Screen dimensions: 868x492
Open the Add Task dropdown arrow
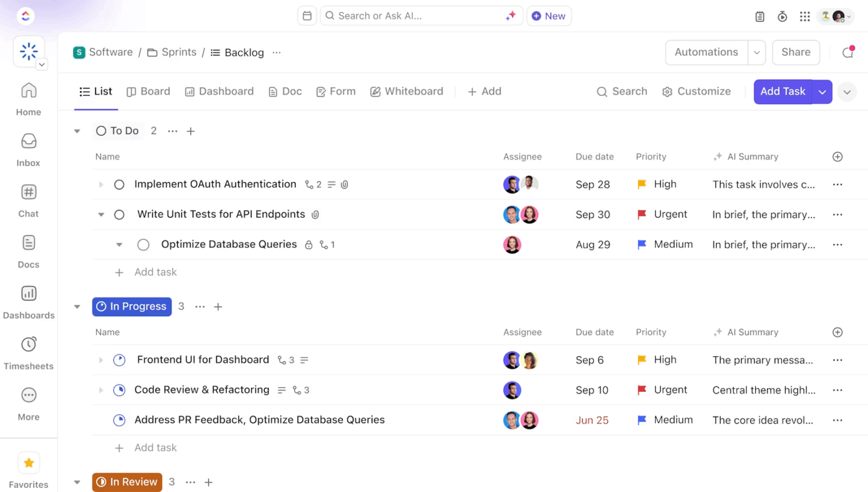[822, 91]
